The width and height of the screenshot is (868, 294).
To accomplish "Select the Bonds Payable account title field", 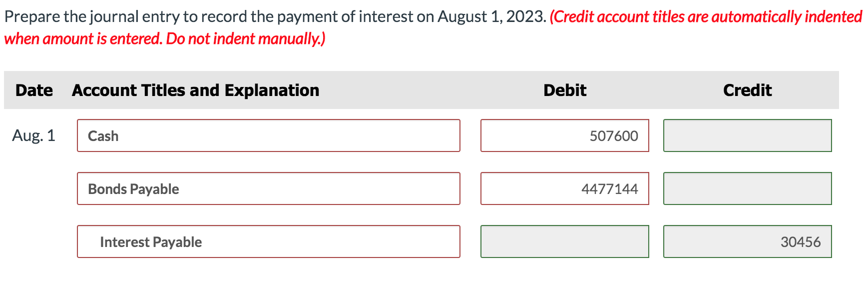I will click(x=269, y=188).
